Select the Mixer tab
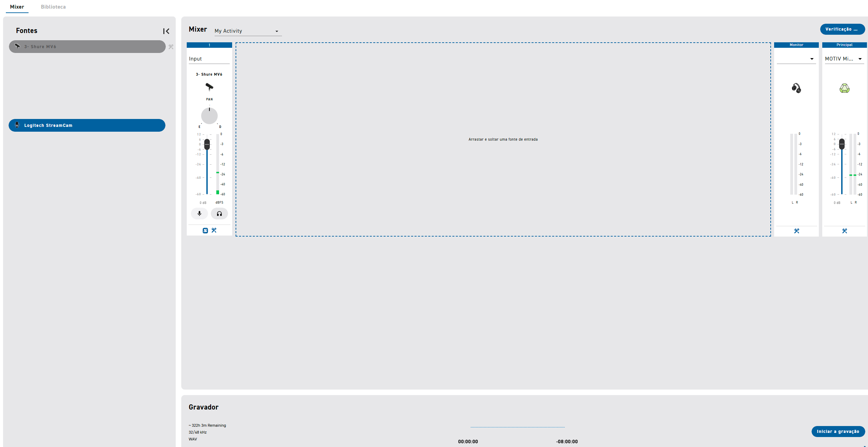The image size is (868, 447). pyautogui.click(x=17, y=7)
